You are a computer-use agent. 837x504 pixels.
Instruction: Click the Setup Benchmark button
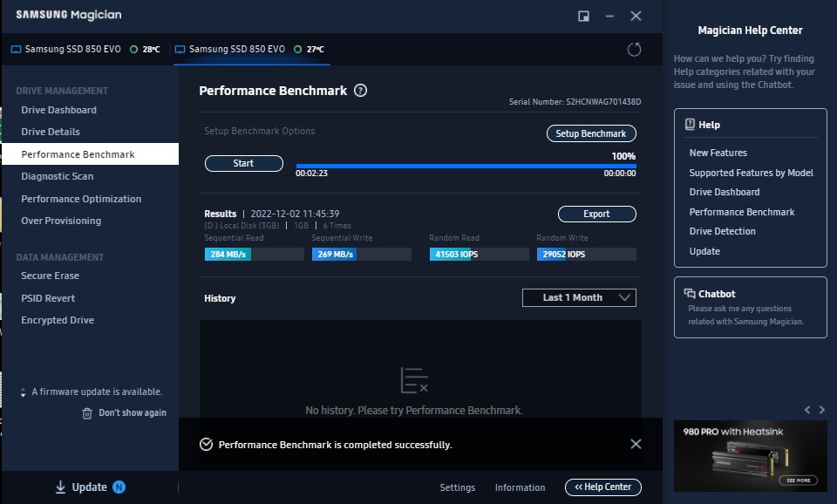click(x=590, y=133)
